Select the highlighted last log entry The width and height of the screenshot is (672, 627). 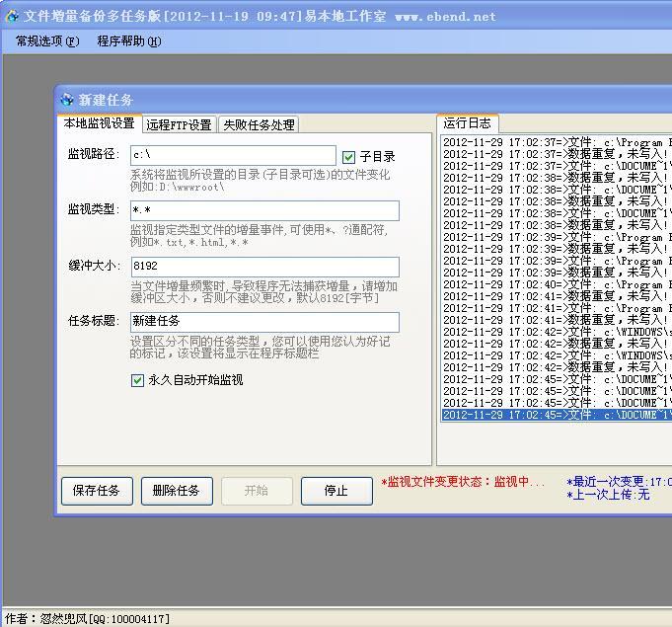556,415
